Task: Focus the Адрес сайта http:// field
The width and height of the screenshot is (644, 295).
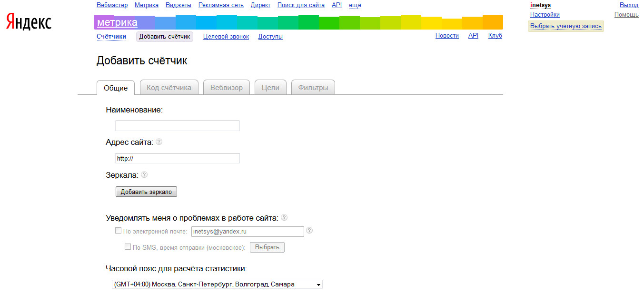Action: 178,158
